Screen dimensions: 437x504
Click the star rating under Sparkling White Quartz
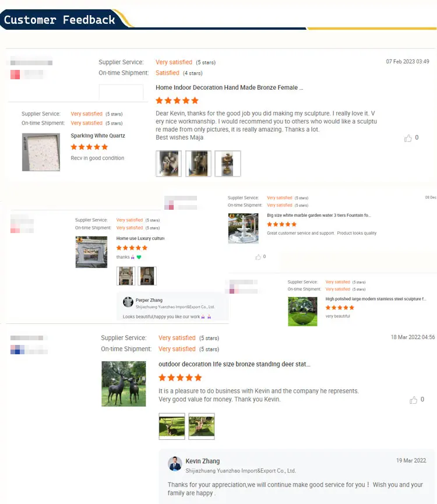coord(89,147)
